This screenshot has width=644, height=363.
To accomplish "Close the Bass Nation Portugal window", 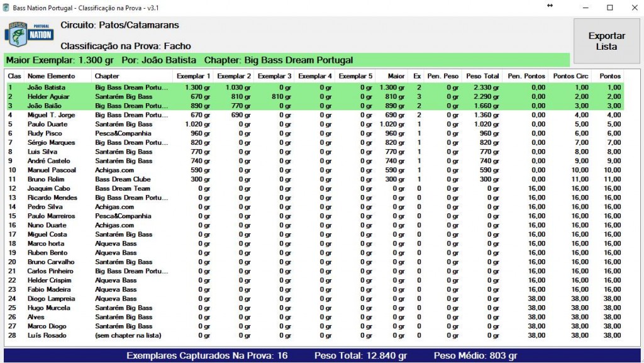I will [x=634, y=8].
